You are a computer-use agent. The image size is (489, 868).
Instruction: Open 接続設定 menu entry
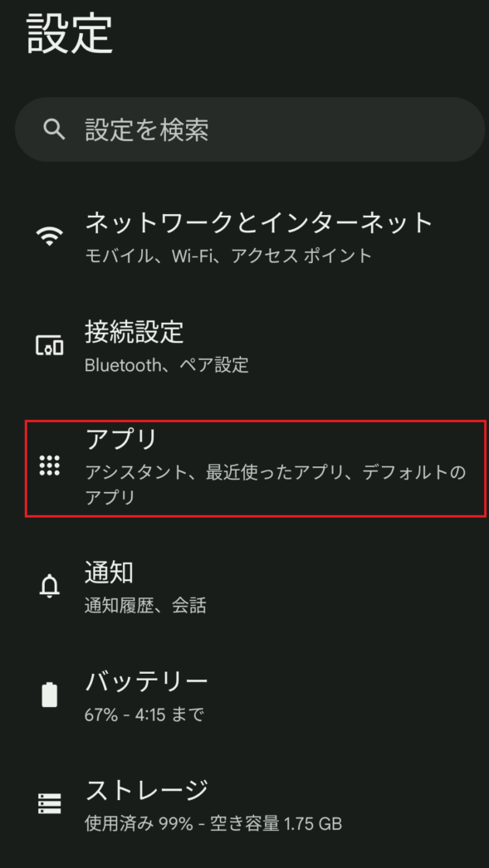(x=244, y=346)
